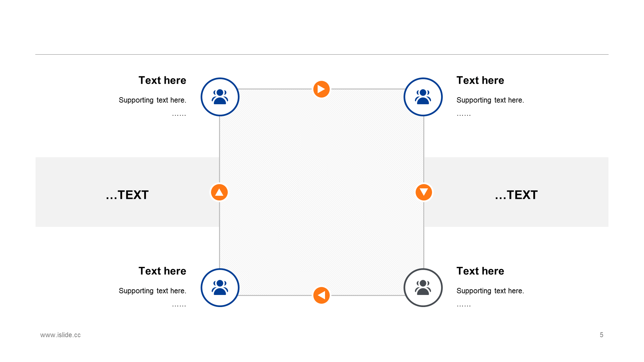Click top-left 'Supporting text here.' line
The image size is (644, 362).
pyautogui.click(x=152, y=100)
